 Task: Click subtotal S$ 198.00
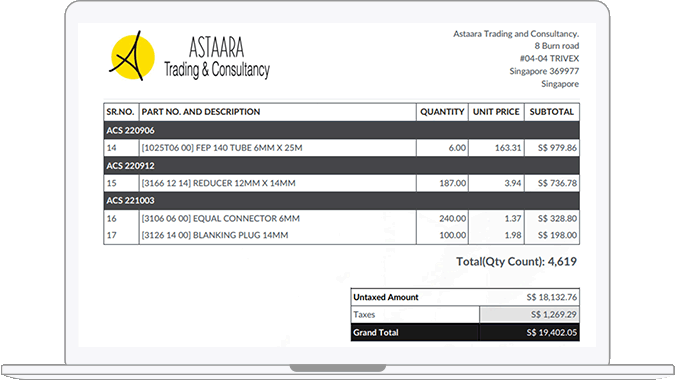pyautogui.click(x=557, y=235)
